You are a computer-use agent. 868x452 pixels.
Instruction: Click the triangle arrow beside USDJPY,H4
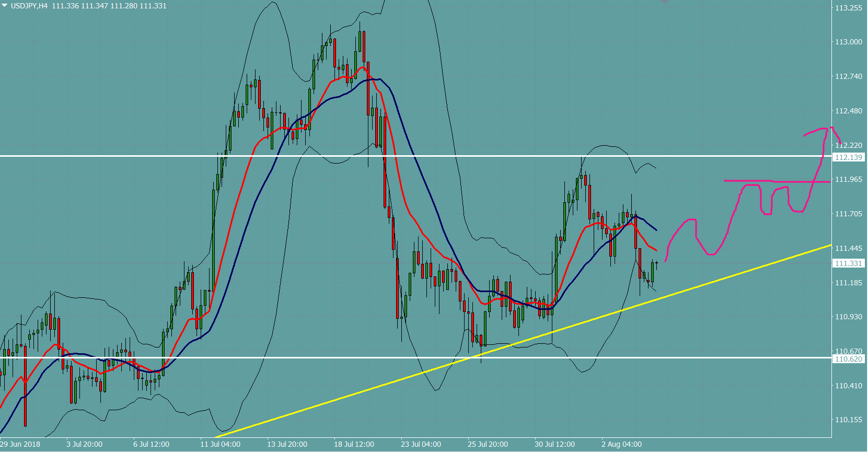(x=5, y=5)
